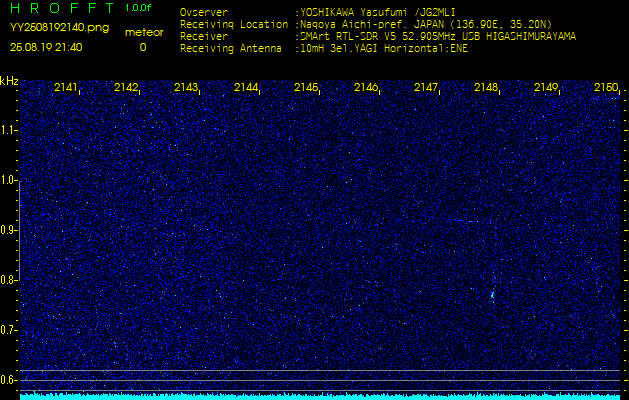
Task: Click the date stamp 25.08.19 21:40
Action: pyautogui.click(x=46, y=47)
